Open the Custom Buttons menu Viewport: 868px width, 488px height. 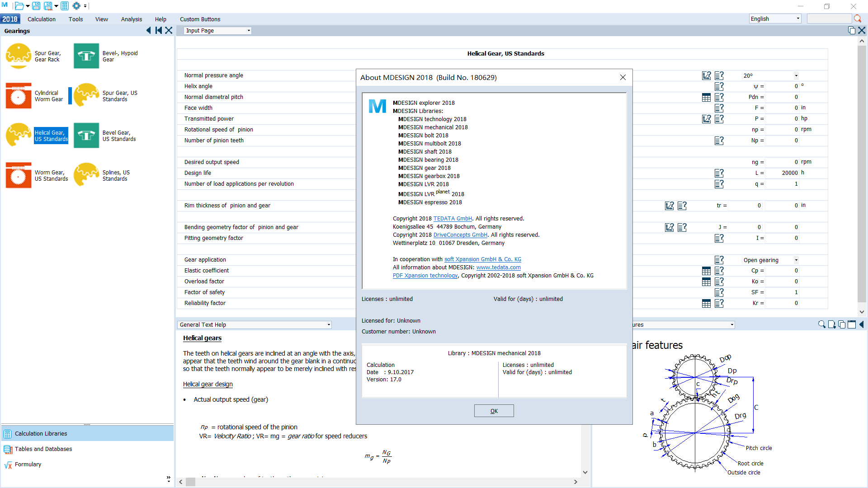point(200,19)
